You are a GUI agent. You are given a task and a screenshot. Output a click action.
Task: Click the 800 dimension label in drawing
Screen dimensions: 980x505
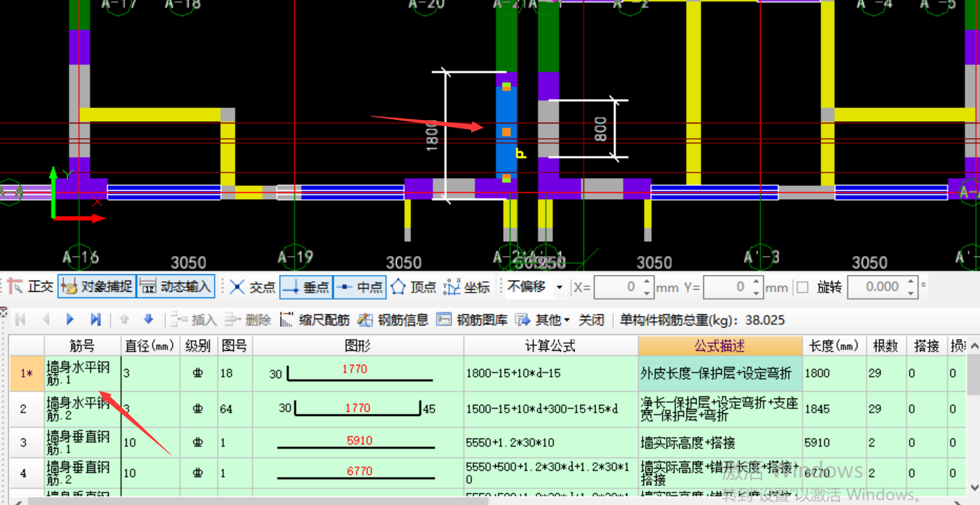[601, 129]
